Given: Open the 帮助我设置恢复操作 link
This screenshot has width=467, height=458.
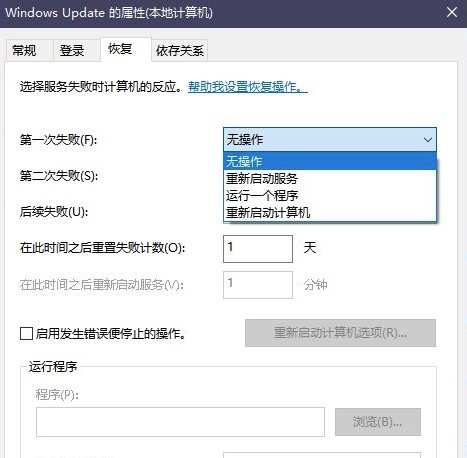Looking at the screenshot, I should click(248, 87).
